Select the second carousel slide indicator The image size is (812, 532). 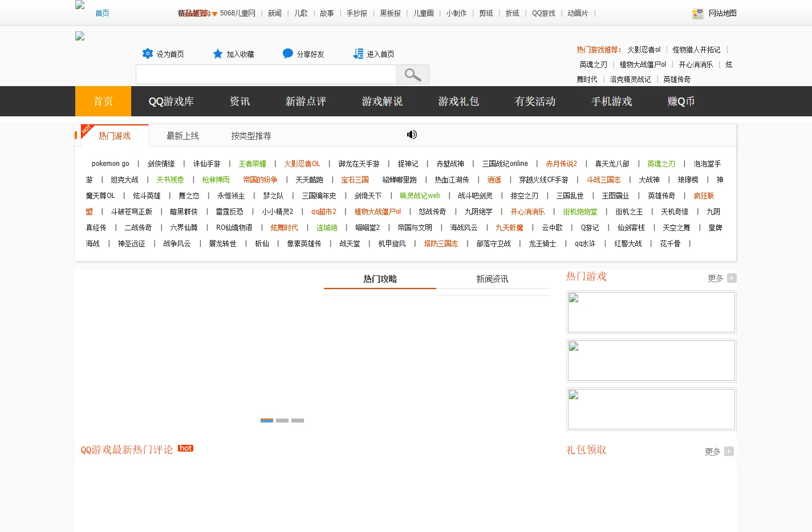tap(282, 420)
